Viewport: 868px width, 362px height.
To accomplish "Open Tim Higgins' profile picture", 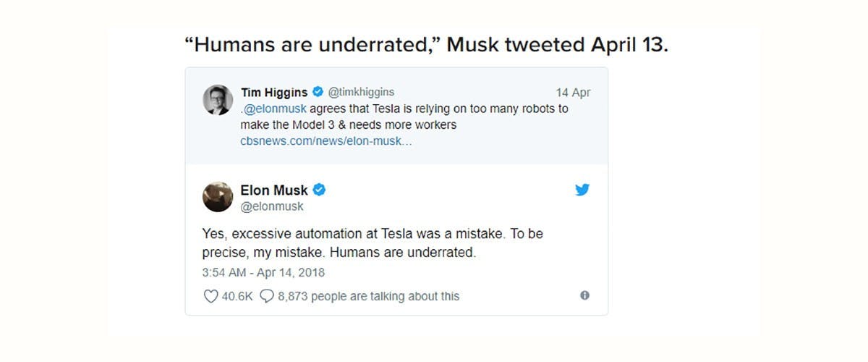I will coord(217,100).
